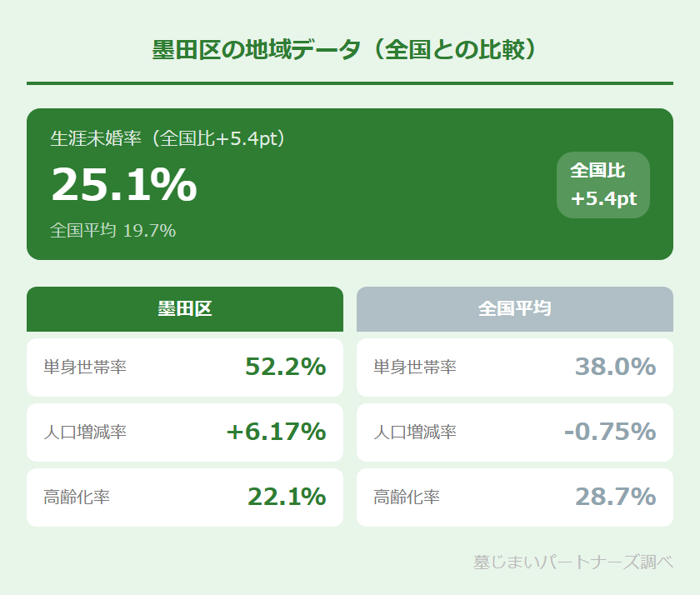
Task: Click 単身世帯率 label in the 墨田区 column
Action: coord(85,367)
